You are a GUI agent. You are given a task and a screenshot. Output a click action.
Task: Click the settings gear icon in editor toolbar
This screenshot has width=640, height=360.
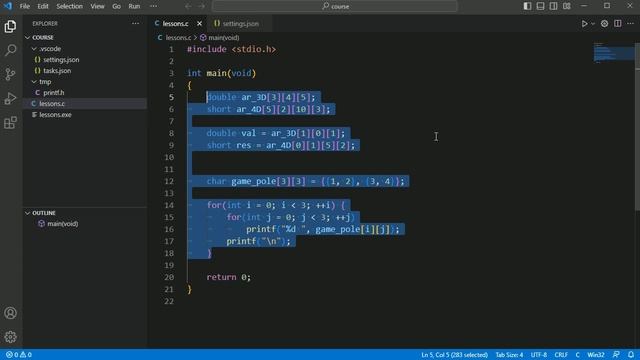pyautogui.click(x=604, y=24)
